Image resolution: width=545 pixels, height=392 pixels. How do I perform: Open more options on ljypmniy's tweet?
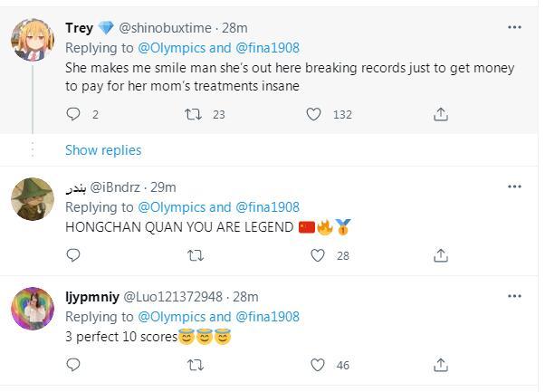point(514,295)
